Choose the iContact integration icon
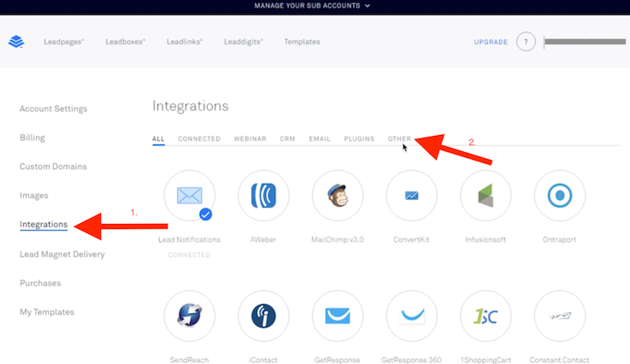The height and width of the screenshot is (364, 630). (x=263, y=316)
